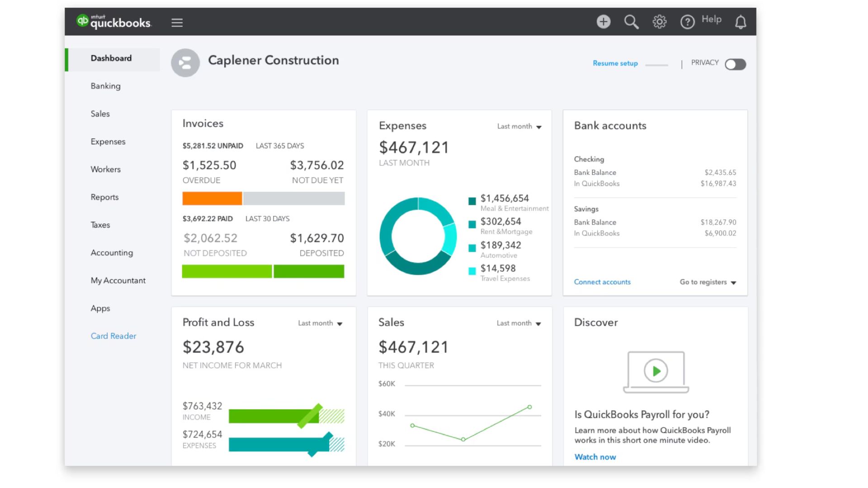Click the Automotive legend swatch
Viewport: 868px width, 488px height.
click(472, 248)
